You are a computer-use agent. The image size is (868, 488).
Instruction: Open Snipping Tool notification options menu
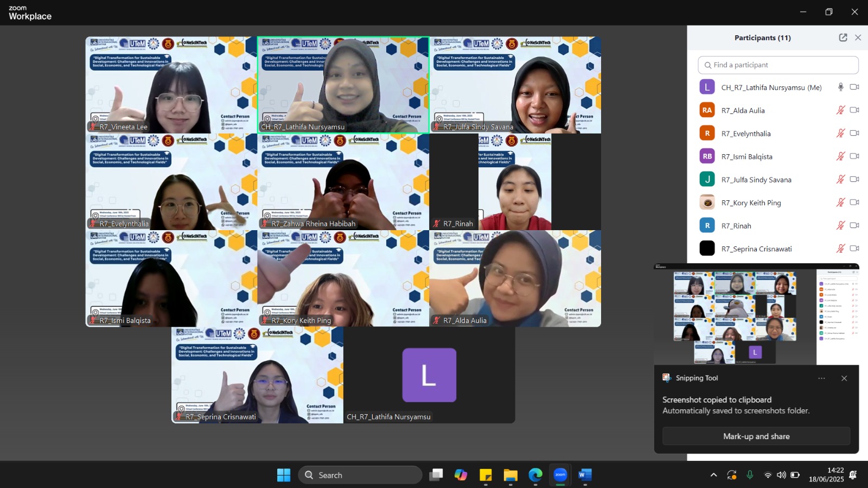[x=821, y=378]
